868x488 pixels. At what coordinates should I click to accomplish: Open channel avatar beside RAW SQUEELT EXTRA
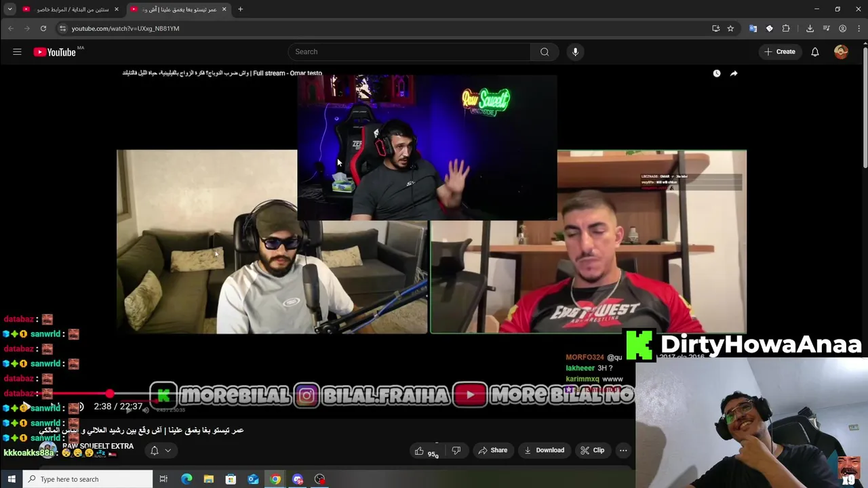[47, 450]
